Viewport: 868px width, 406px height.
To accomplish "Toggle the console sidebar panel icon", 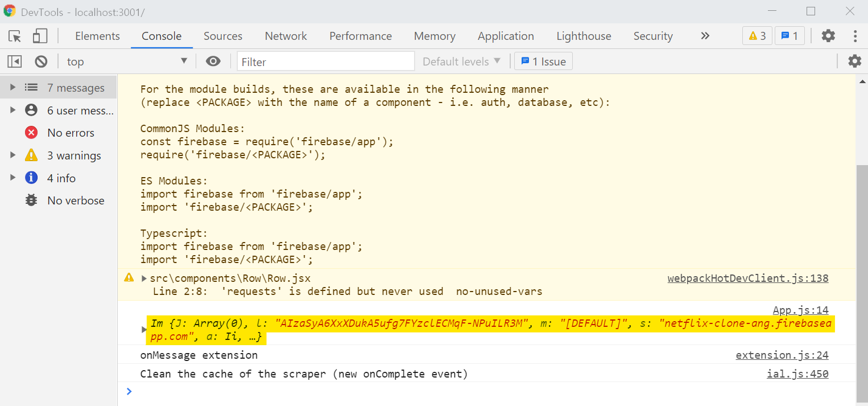I will tap(15, 61).
